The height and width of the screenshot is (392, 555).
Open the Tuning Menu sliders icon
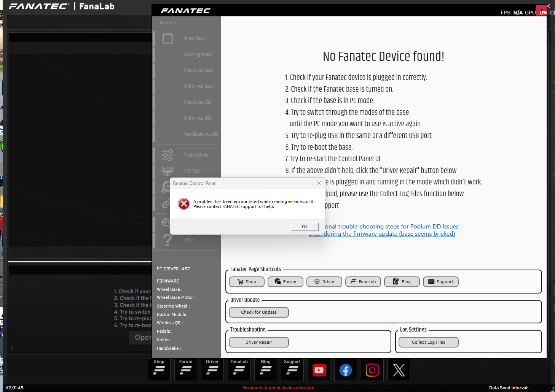(167, 155)
